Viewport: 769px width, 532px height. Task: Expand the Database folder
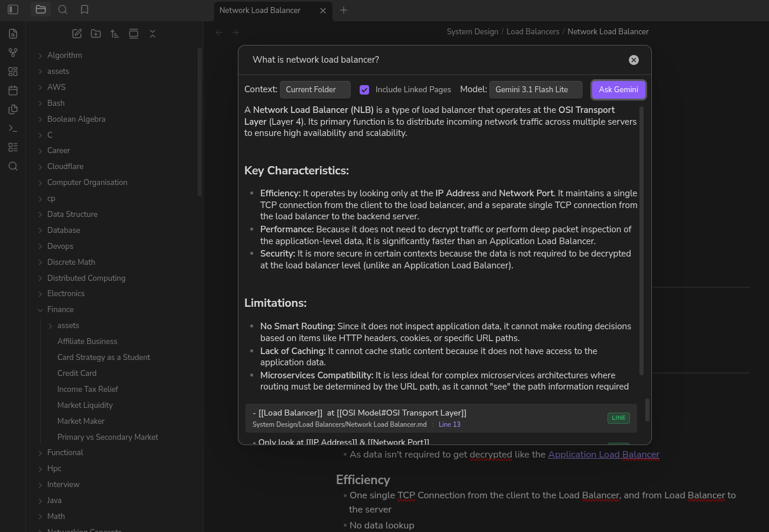[x=63, y=231]
